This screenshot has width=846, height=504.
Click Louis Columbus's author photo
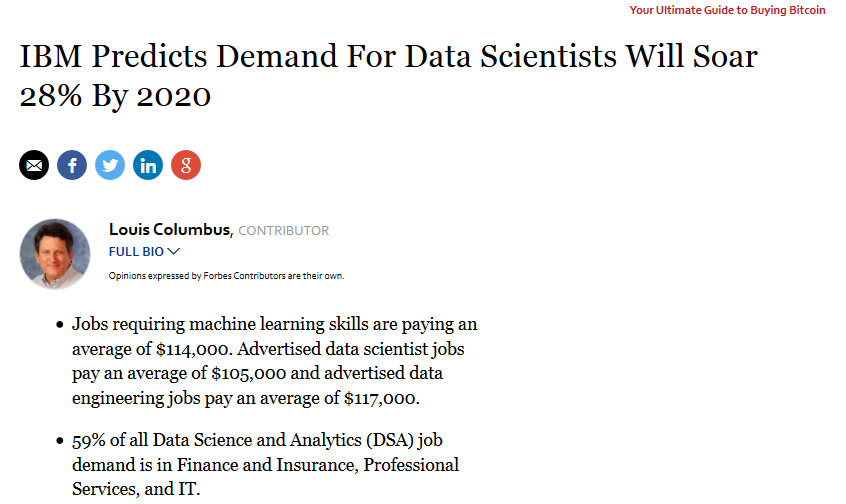[55, 254]
